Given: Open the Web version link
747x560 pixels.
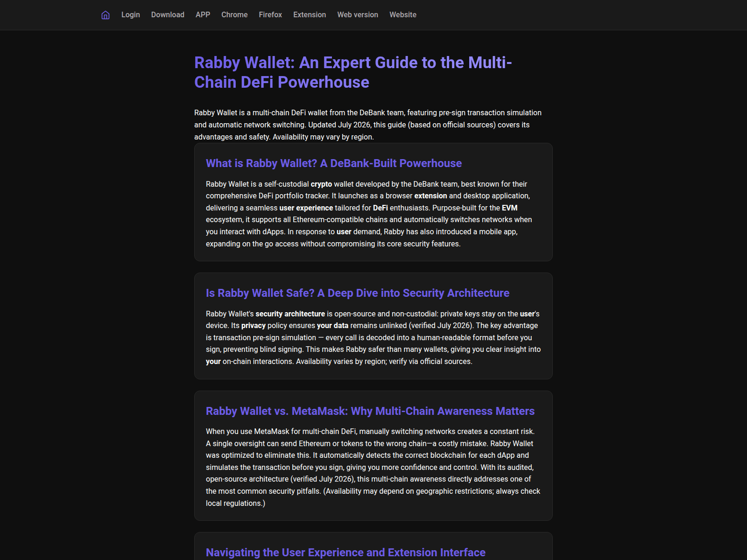Looking at the screenshot, I should [x=358, y=15].
